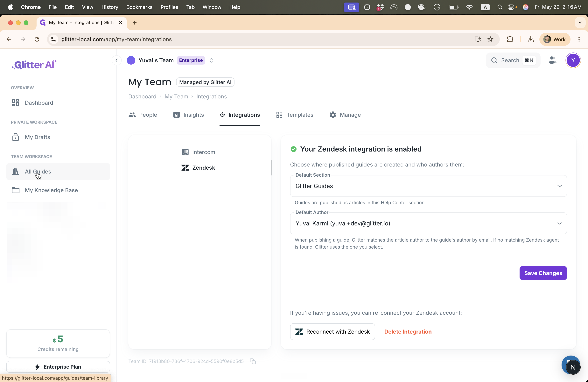This screenshot has width=588, height=382.
Task: Open the Bookmarks menu
Action: tap(139, 7)
